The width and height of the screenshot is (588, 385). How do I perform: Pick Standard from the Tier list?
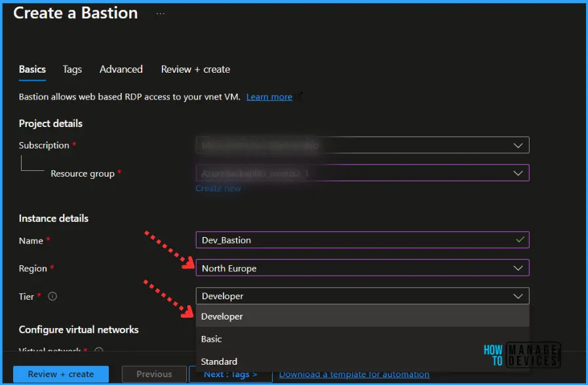point(363,361)
